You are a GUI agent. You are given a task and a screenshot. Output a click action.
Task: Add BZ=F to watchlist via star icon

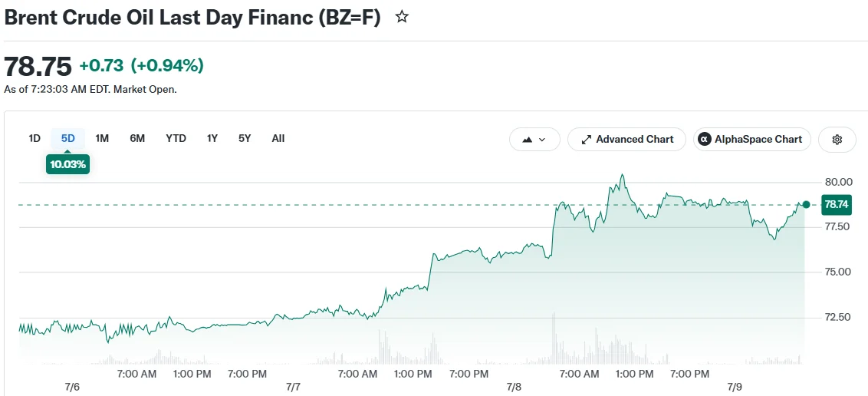[402, 18]
